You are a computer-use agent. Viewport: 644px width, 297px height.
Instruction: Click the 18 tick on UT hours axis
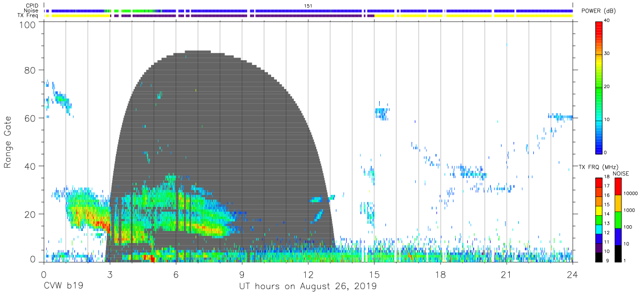441,274
